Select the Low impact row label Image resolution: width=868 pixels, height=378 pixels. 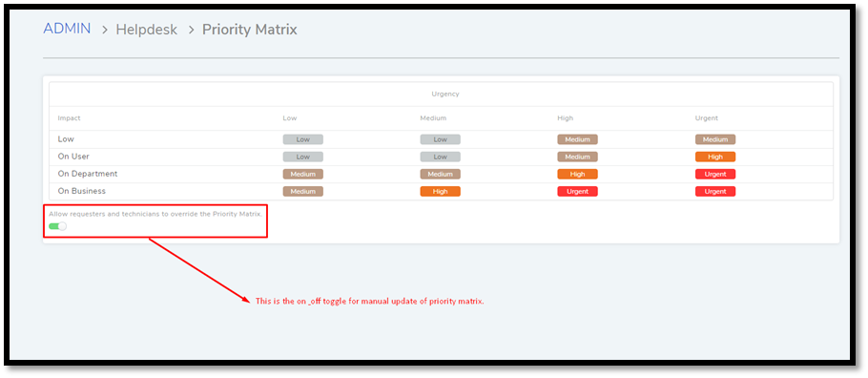point(66,139)
